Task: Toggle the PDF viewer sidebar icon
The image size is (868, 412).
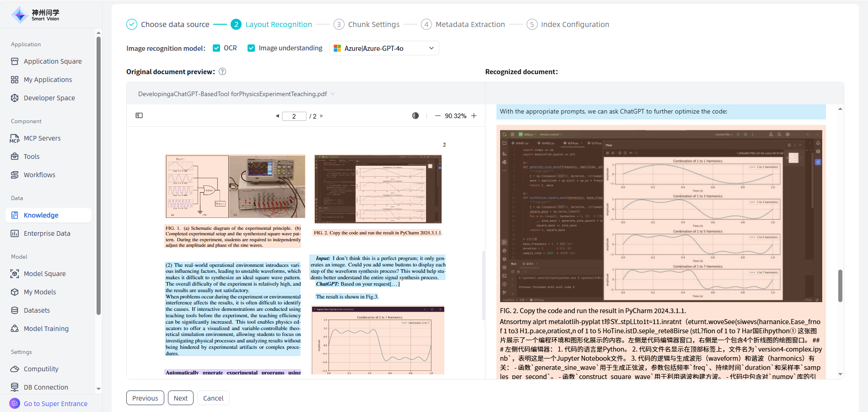Action: [x=139, y=116]
